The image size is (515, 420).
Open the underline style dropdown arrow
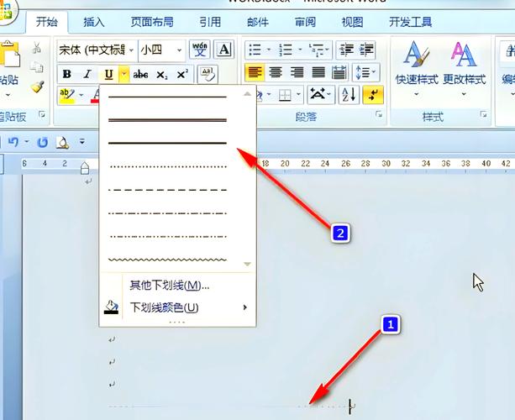click(x=123, y=75)
